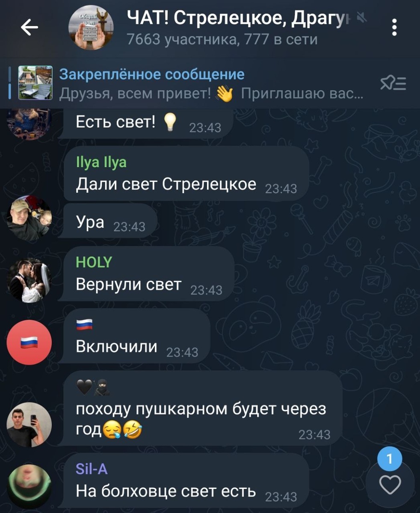Open the Sil-A user avatar

click(29, 486)
